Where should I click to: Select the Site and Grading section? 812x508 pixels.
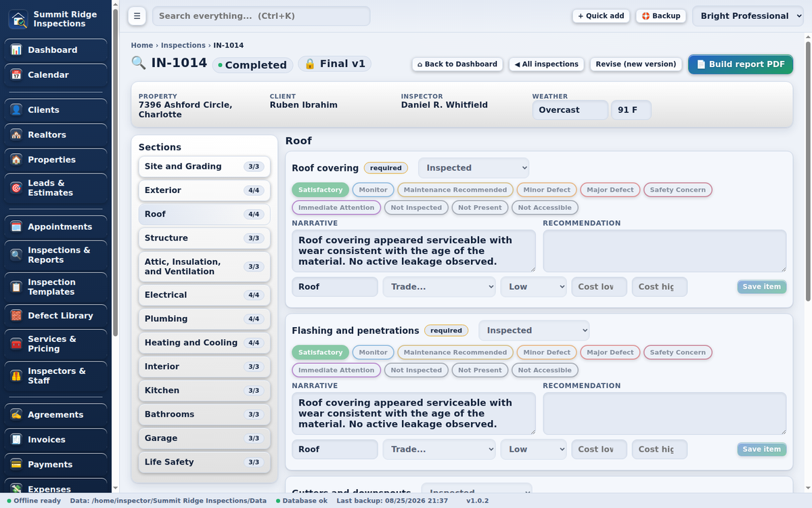click(204, 167)
